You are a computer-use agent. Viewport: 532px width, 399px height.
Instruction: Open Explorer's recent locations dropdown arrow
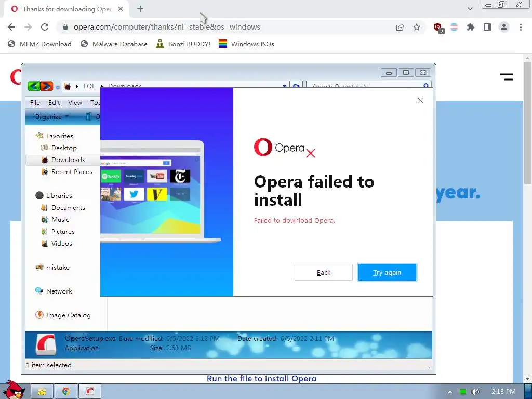(x=58, y=87)
